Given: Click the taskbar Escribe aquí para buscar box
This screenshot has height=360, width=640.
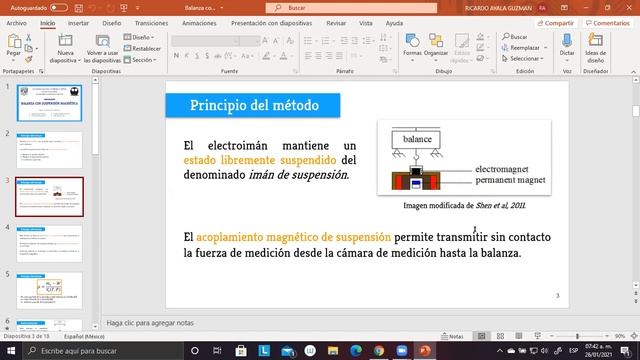Looking at the screenshot, I should pos(103,351).
